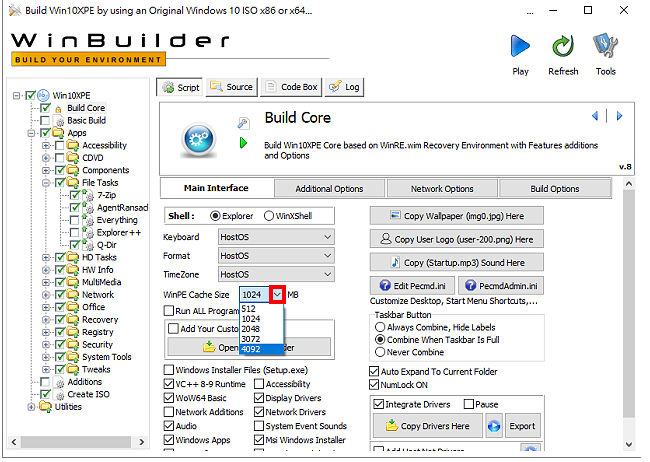This screenshot has width=650, height=462.
Task: Click the Play build icon
Action: 520,46
